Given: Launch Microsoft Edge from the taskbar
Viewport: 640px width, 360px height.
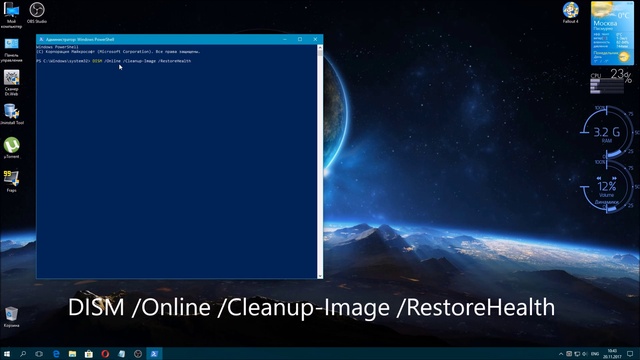Looking at the screenshot, I should [x=56, y=354].
